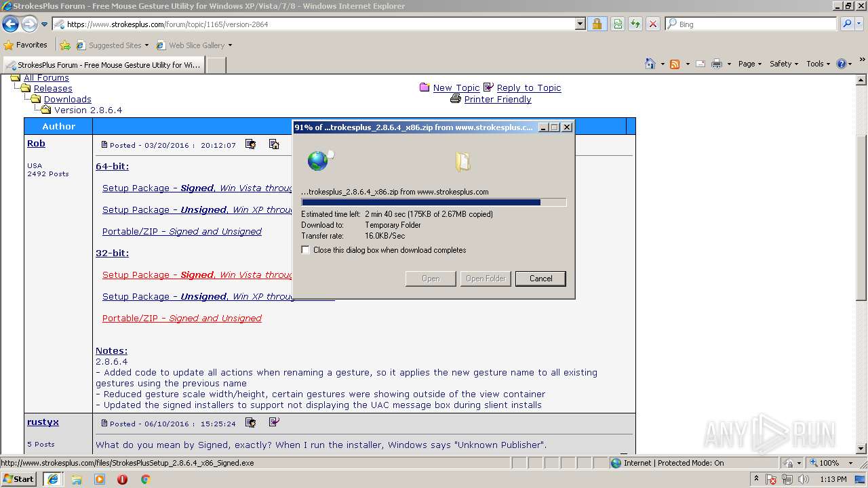Open the All Forums link
Image resolution: width=868 pixels, height=488 pixels.
[x=46, y=78]
